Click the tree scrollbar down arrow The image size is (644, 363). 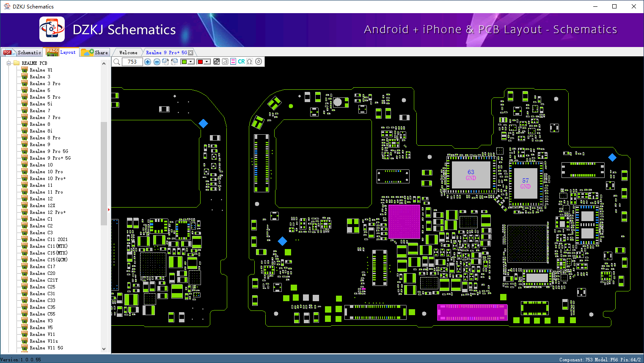[x=104, y=349]
